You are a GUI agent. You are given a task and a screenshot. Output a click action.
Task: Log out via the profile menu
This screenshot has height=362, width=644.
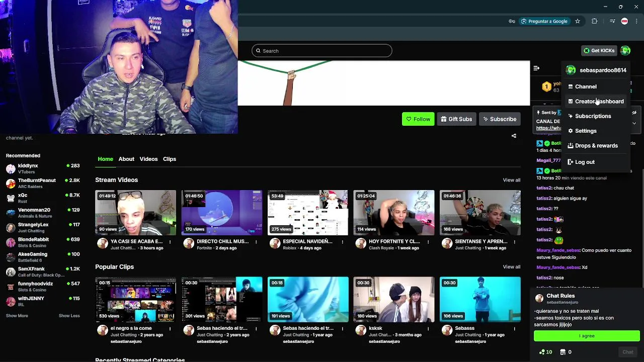pos(596,162)
